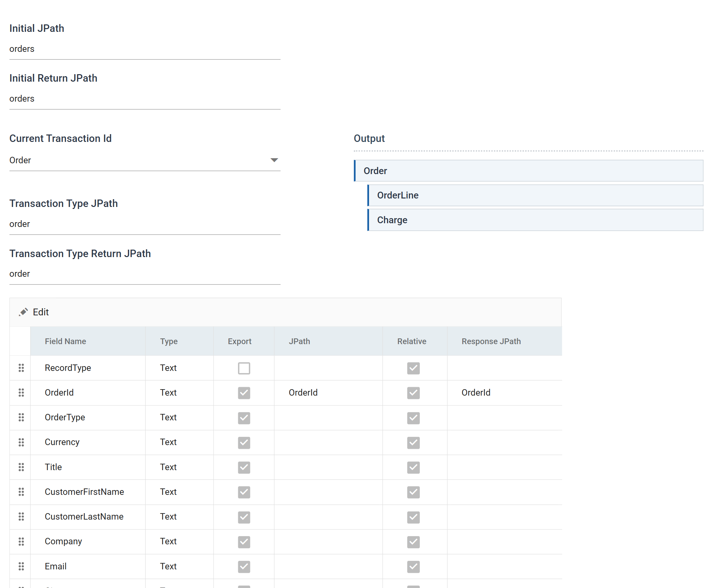Click the CustomerLastName field name

84,517
